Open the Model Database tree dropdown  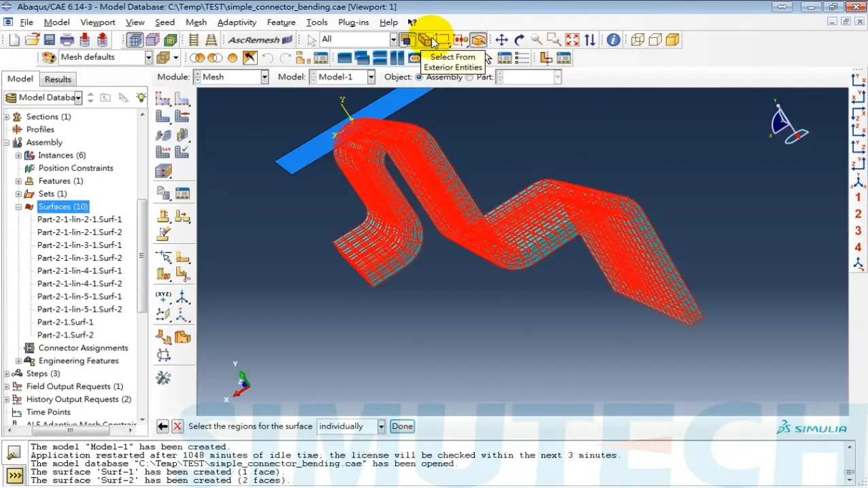78,97
